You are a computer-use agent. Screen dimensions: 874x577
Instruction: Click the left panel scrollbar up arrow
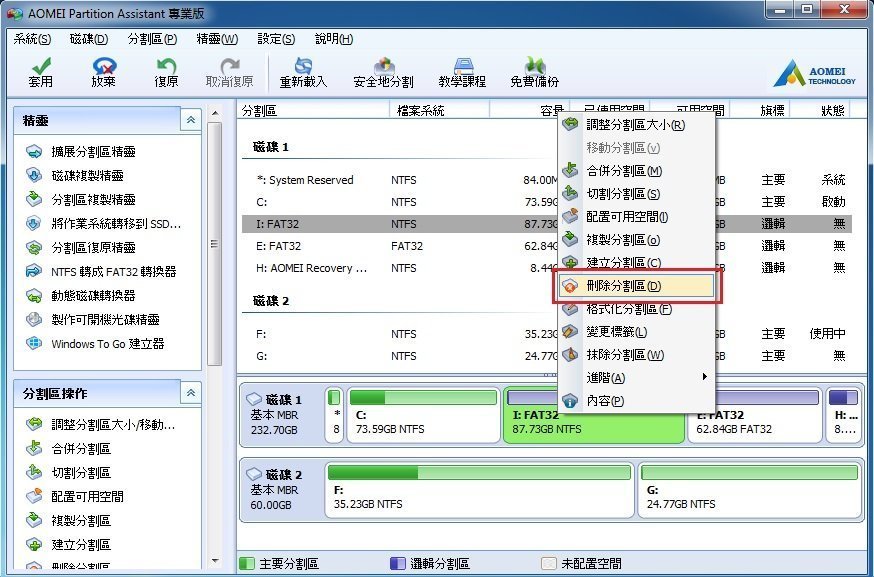(215, 113)
